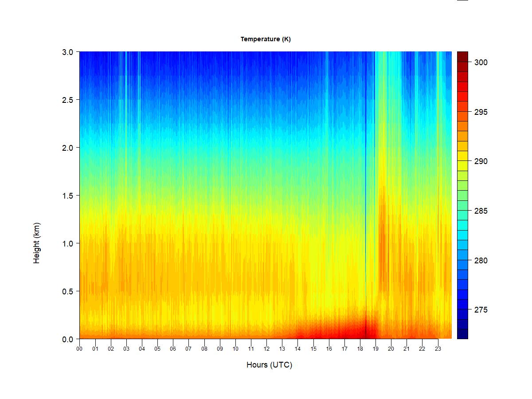Click the 280 colorbar label
Image resolution: width=532 pixels, height=399 pixels.
481,261
